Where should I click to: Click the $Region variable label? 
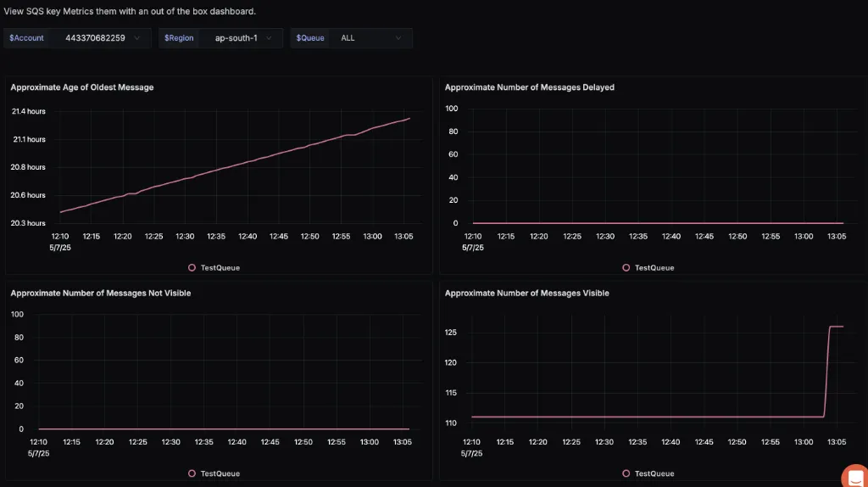[179, 38]
